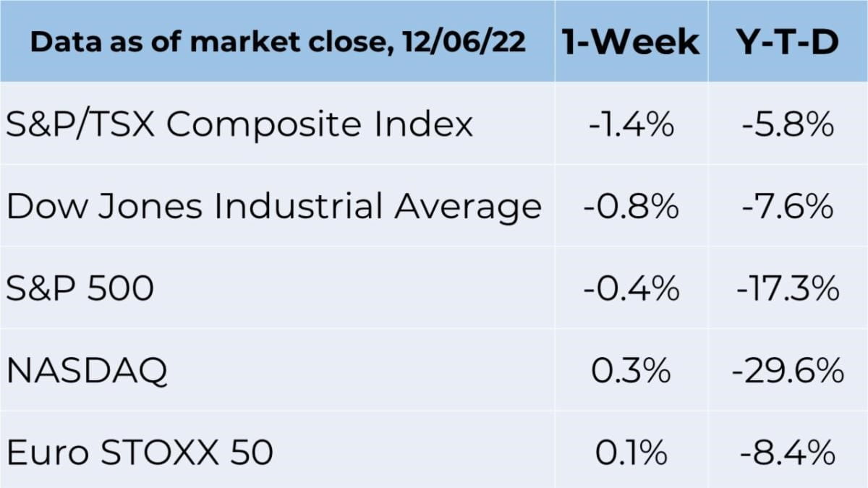Select the S&P 500 row label
Viewport: 868px width, 488px height.
[x=80, y=289]
